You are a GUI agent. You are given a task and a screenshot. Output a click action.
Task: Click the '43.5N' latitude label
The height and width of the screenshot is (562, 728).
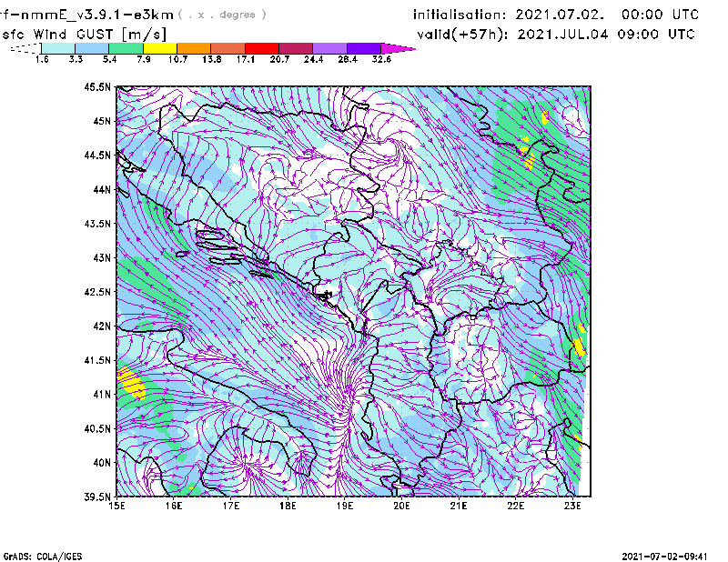(97, 223)
